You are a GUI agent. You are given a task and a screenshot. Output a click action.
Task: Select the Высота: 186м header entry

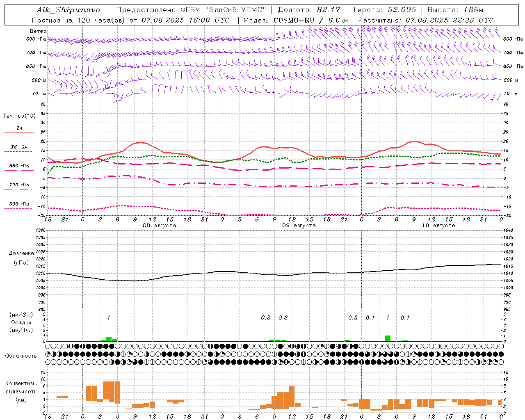click(x=456, y=10)
